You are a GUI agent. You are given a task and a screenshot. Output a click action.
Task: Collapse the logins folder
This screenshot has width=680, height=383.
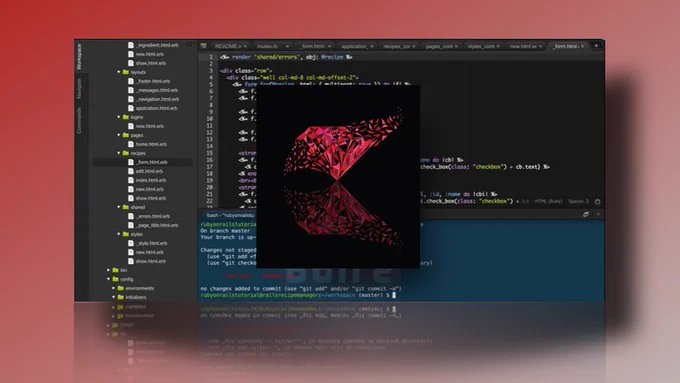pyautogui.click(x=119, y=117)
